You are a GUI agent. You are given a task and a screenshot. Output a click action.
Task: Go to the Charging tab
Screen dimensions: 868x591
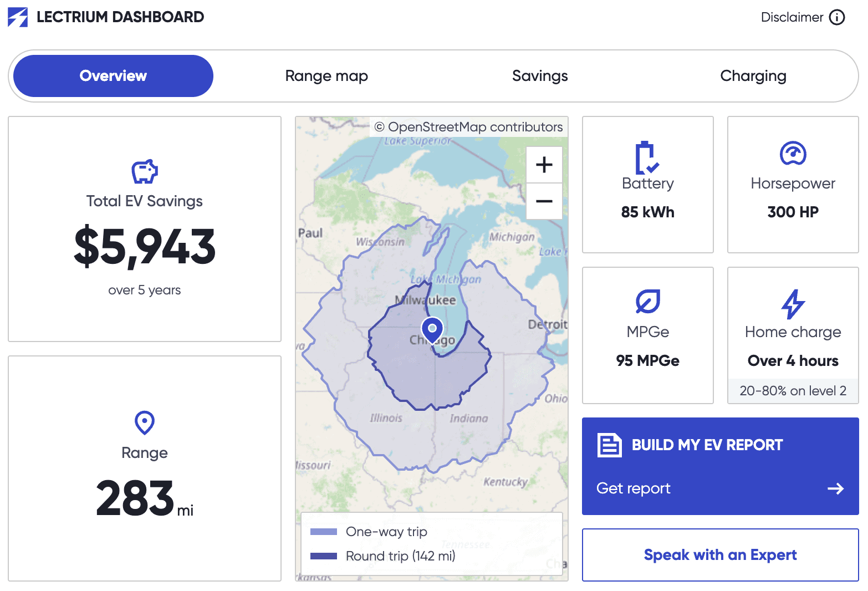point(753,76)
